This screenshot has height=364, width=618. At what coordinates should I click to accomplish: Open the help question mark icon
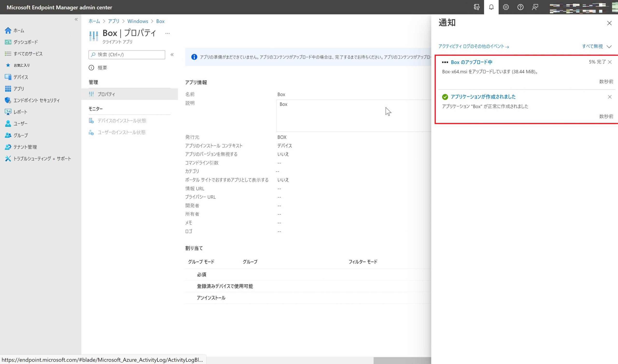click(520, 7)
